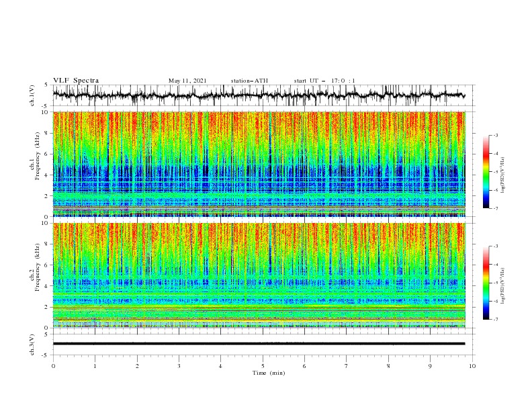Viewport: 532px width, 411px height.
Task: Pick the ch.1 spectrogram color bar
Action: 486,172
